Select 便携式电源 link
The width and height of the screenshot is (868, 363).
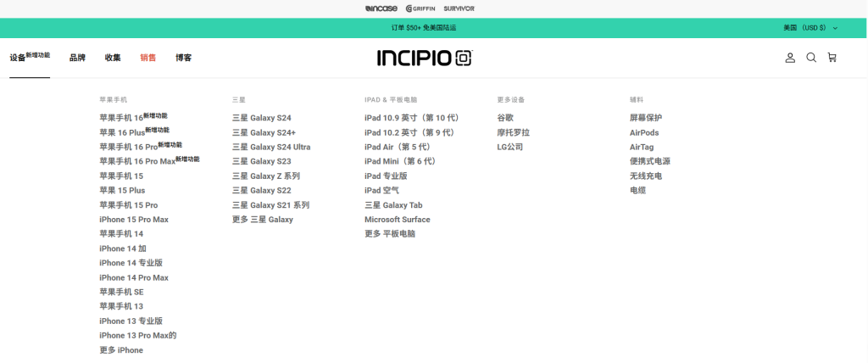click(x=650, y=161)
